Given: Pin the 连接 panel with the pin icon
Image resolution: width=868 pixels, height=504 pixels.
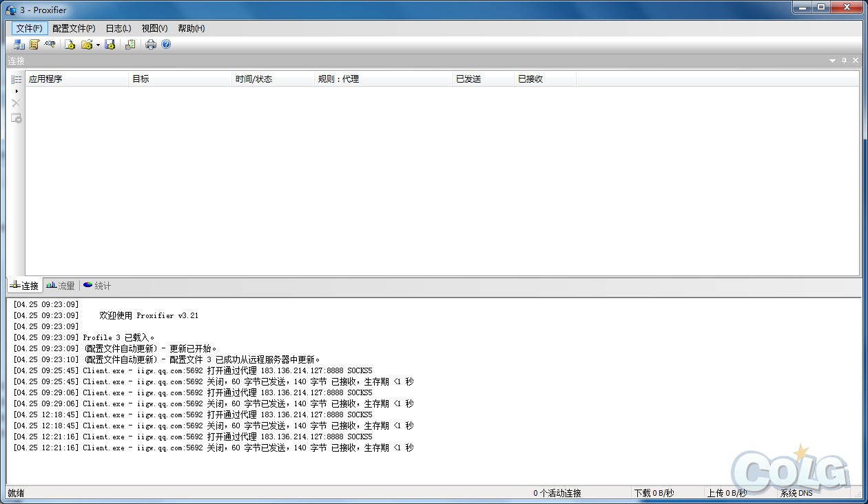Looking at the screenshot, I should coord(844,61).
